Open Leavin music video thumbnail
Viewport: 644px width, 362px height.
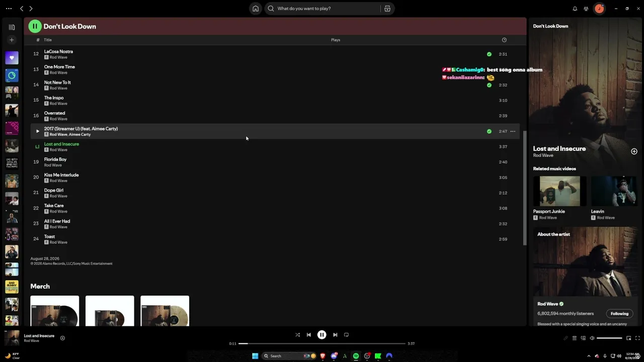pos(614,191)
